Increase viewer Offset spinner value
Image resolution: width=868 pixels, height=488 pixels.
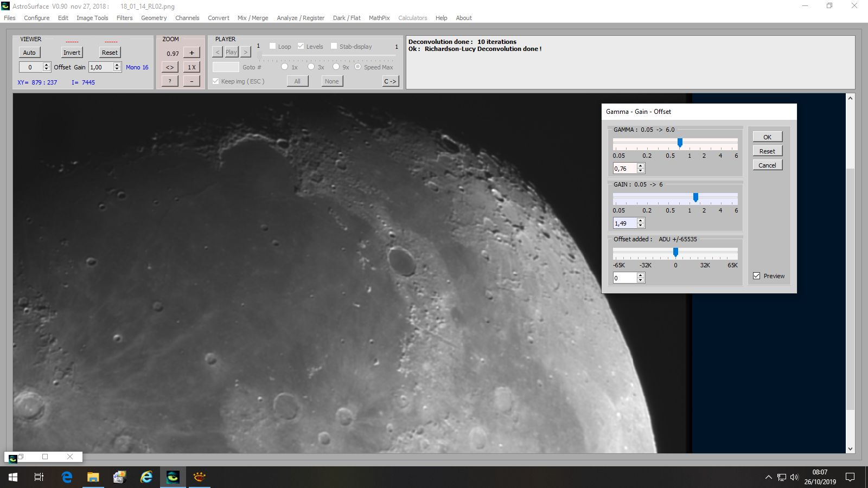tap(47, 65)
